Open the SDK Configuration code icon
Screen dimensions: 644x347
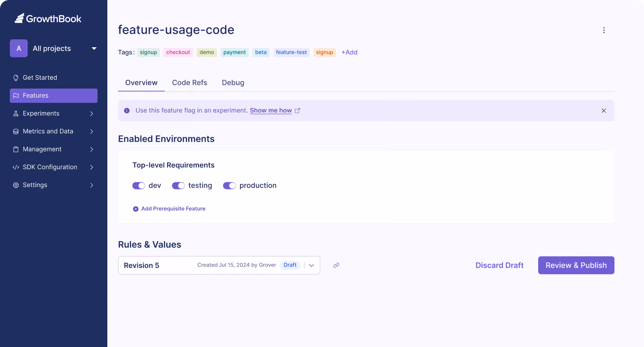point(16,167)
